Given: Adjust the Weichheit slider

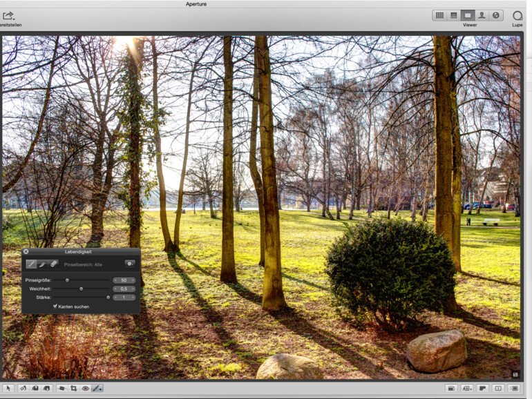Looking at the screenshot, I should pyautogui.click(x=82, y=289).
